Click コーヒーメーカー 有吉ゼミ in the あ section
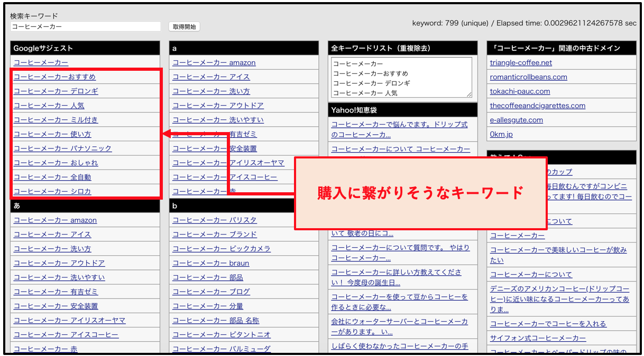Viewport: 644px width, 356px height. pos(56,292)
